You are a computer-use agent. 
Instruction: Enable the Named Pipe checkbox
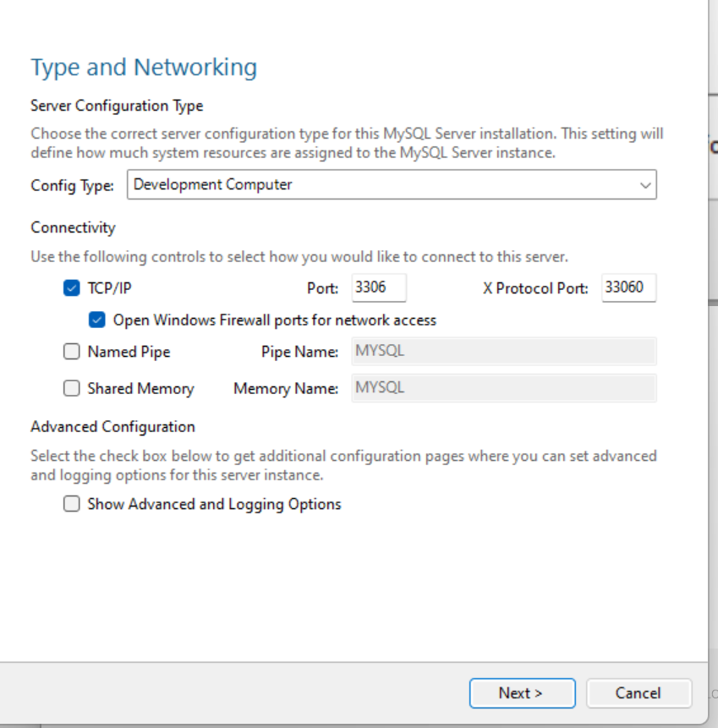72,352
